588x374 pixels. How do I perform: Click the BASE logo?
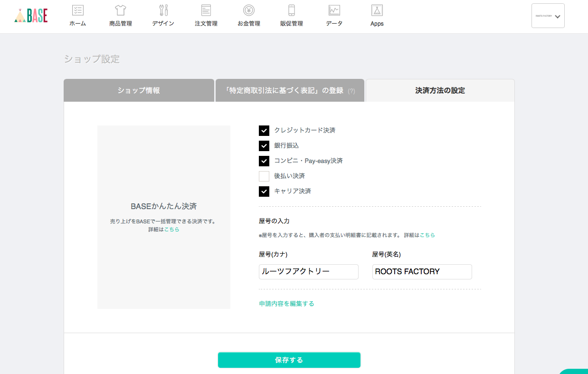tap(31, 16)
